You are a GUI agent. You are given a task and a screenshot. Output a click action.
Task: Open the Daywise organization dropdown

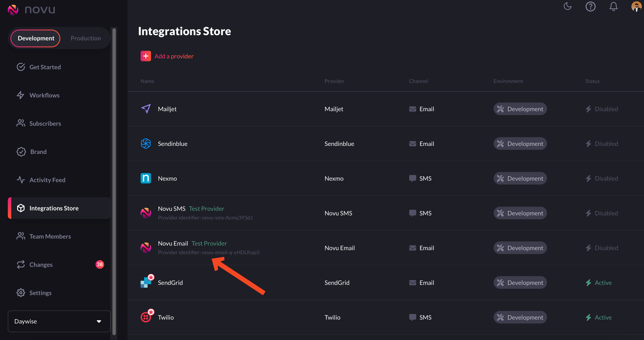click(x=59, y=321)
